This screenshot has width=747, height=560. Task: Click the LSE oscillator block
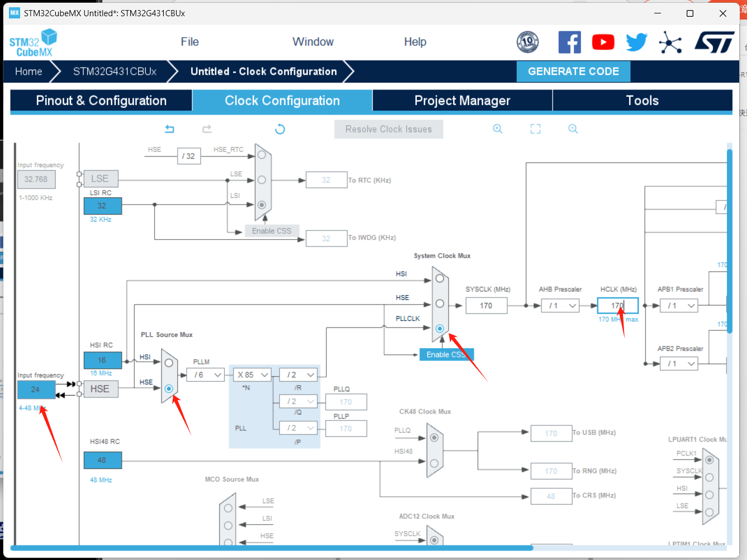[x=100, y=179]
